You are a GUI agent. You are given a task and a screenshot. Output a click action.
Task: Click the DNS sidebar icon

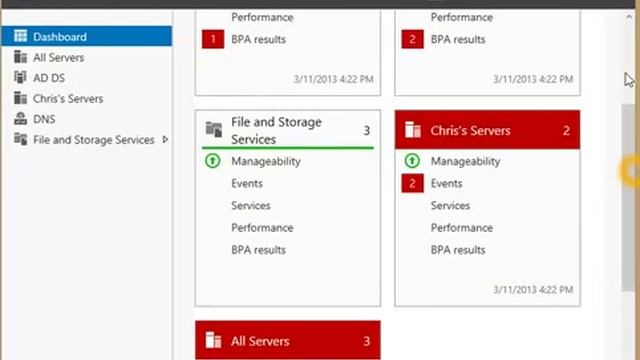(x=20, y=118)
